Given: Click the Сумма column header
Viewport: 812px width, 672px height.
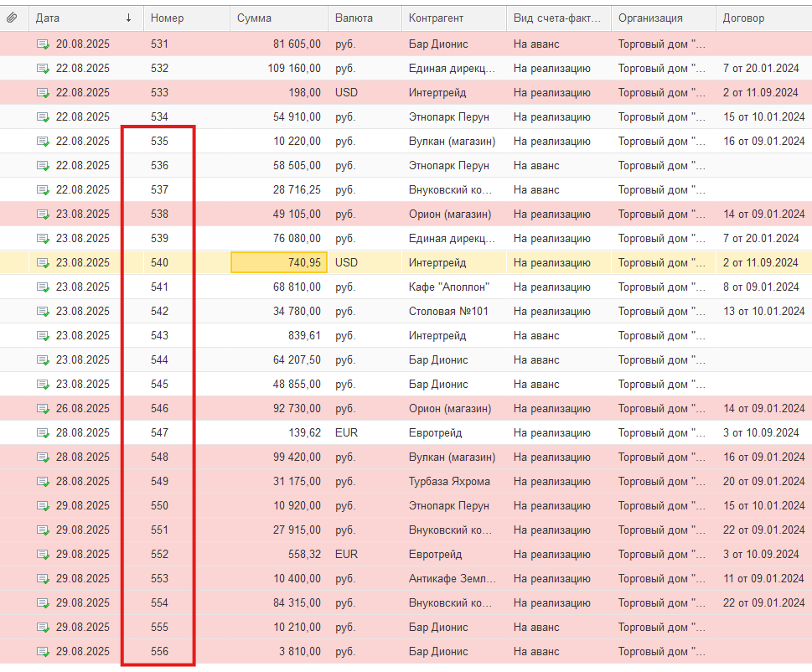Looking at the screenshot, I should [x=255, y=18].
